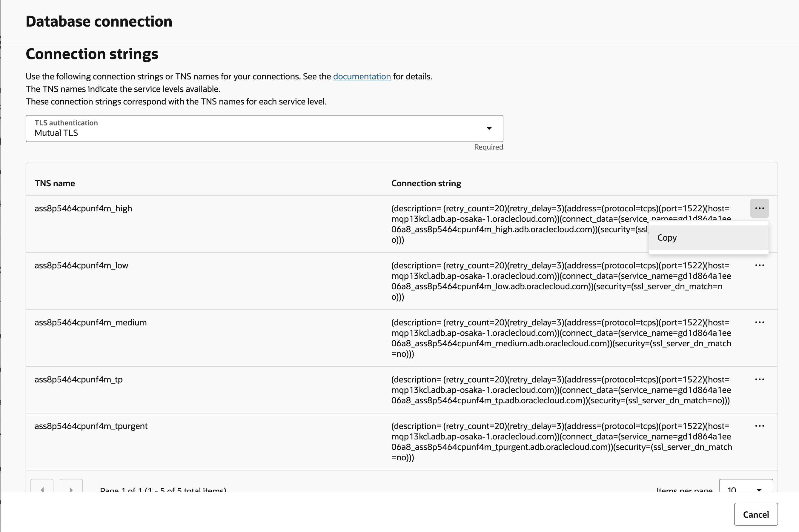Screen dimensions: 799x532
Task: Open actions menu for ass8p5464cpunf4m_tp row
Action: 759,379
